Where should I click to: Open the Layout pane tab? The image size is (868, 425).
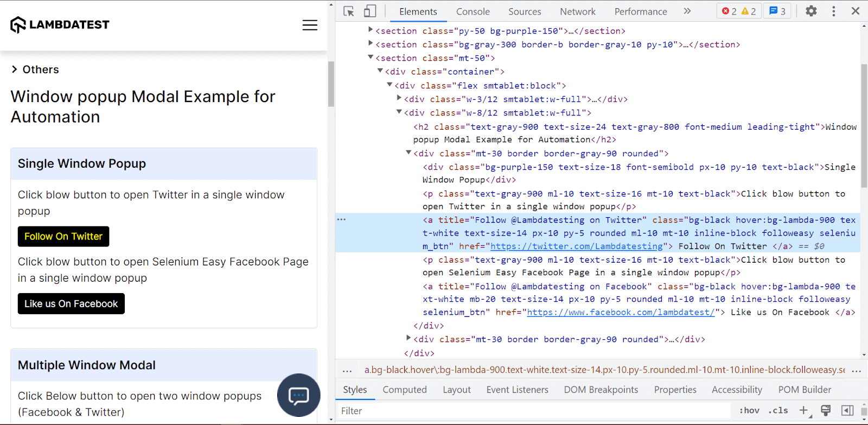[x=457, y=390]
